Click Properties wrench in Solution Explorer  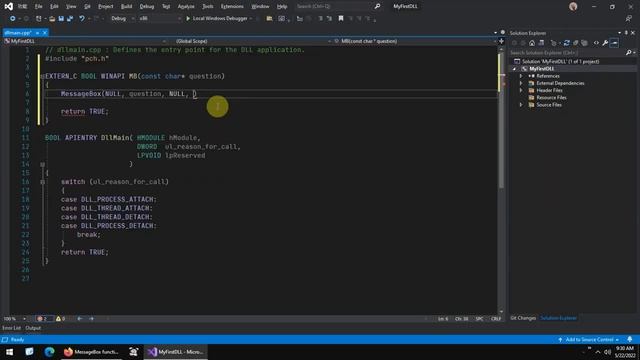tap(605, 43)
